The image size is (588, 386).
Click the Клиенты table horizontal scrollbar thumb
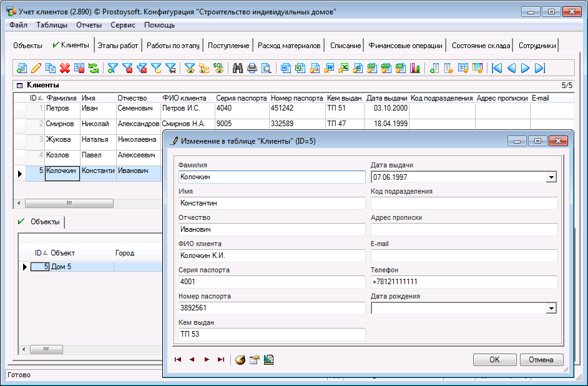click(69, 204)
